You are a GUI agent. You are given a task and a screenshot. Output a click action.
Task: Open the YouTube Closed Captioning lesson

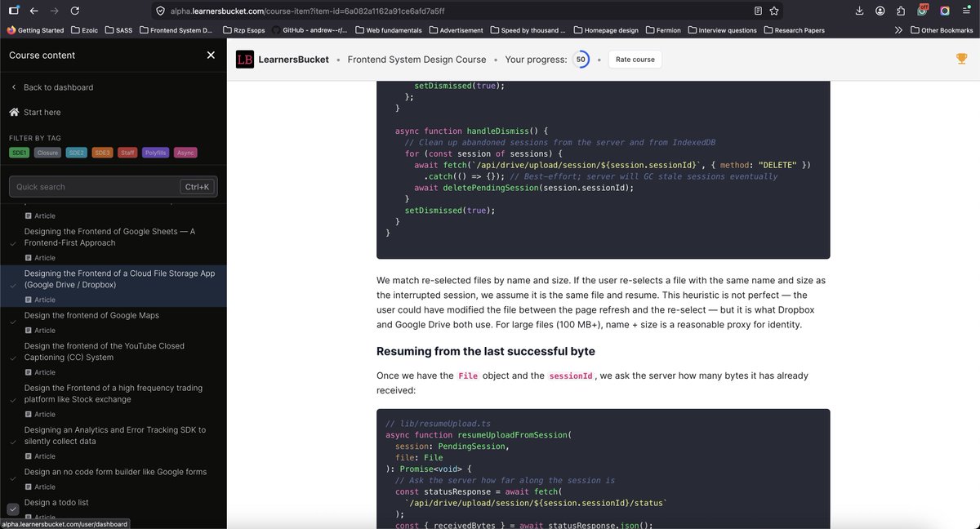pyautogui.click(x=105, y=352)
